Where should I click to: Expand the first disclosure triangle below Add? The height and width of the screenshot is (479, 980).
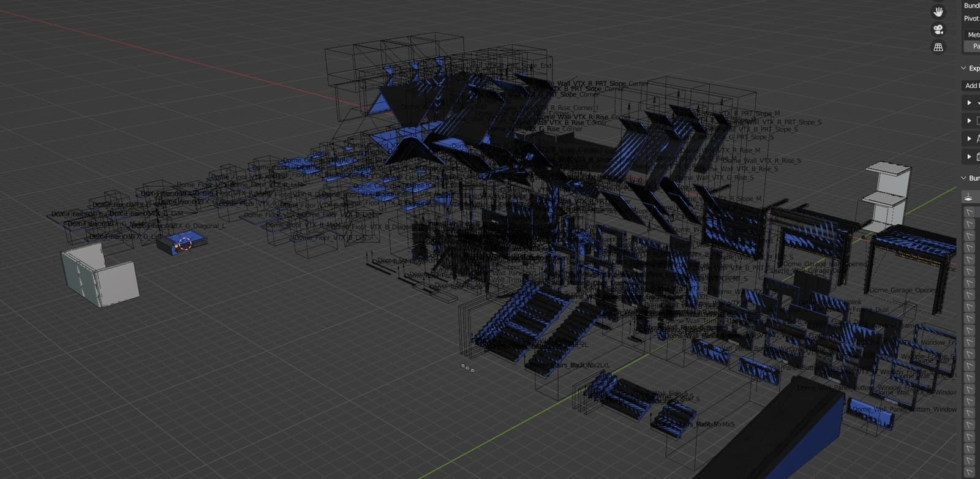(969, 103)
